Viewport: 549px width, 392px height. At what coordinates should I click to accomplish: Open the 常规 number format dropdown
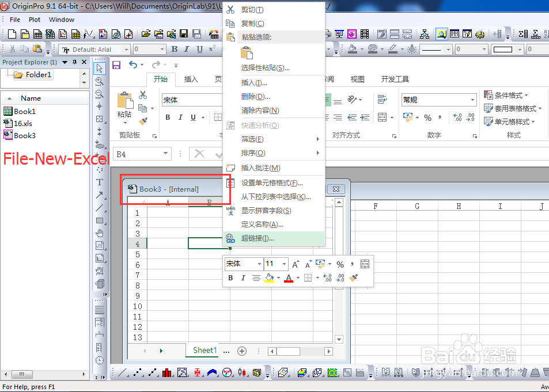(x=472, y=100)
